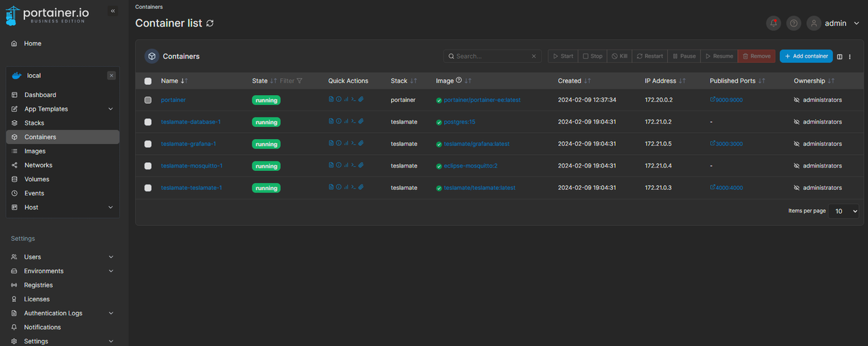Expand the admin user menu chevron
This screenshot has height=346, width=868.
(x=856, y=23)
